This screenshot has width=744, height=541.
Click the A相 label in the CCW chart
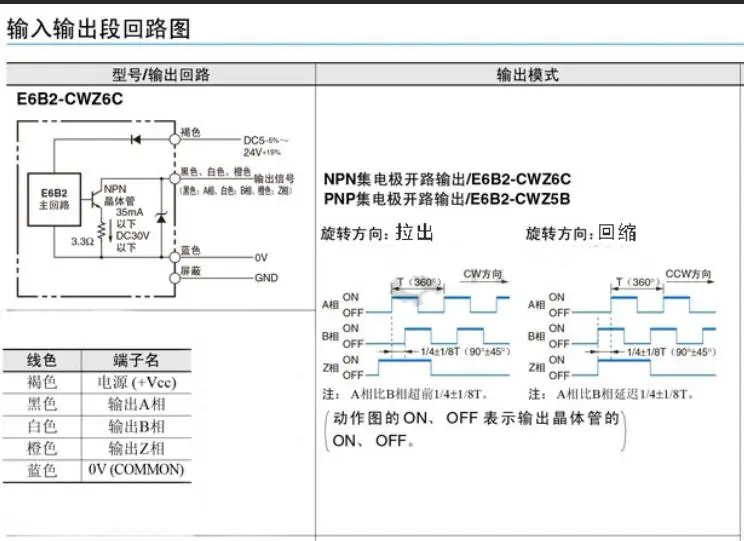(x=537, y=305)
